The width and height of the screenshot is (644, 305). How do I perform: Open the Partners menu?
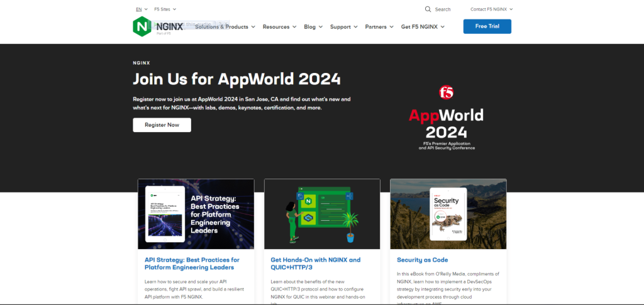click(379, 26)
